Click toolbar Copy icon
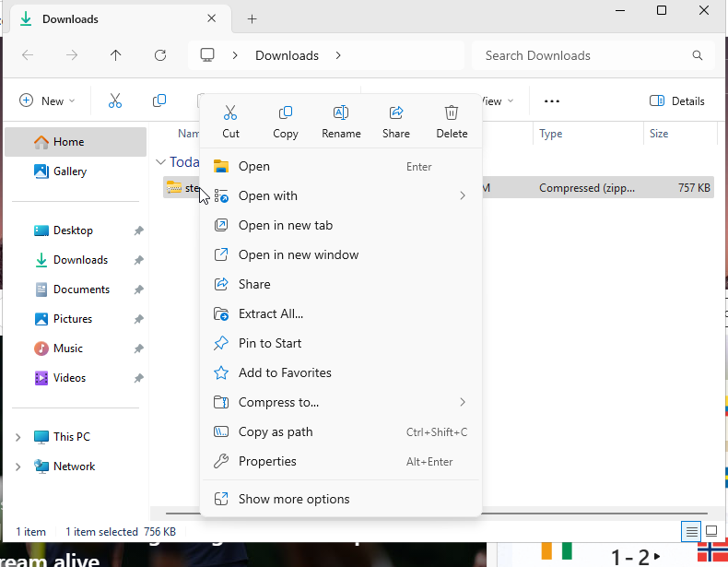The image size is (728, 567). coord(159,100)
